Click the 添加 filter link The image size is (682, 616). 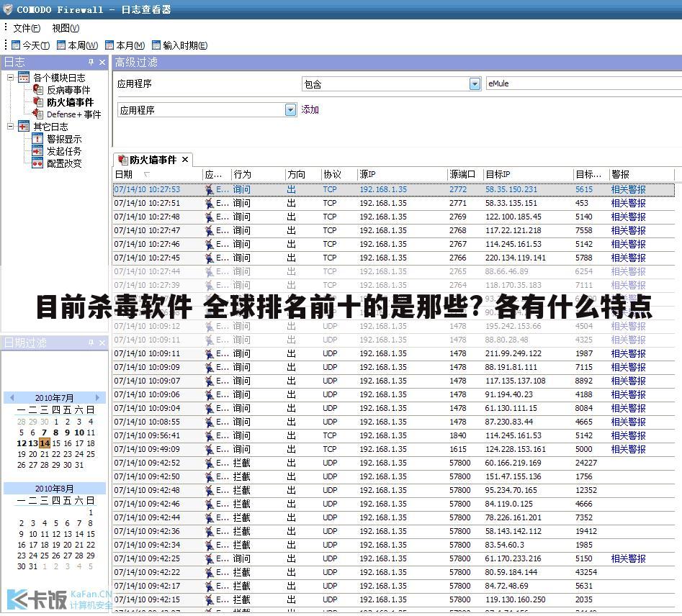pyautogui.click(x=310, y=109)
